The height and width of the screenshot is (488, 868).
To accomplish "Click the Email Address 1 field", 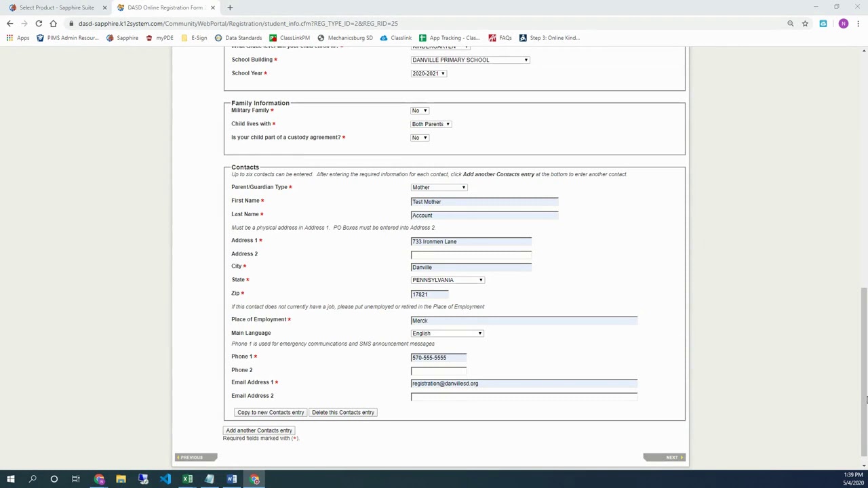I will click(x=524, y=383).
